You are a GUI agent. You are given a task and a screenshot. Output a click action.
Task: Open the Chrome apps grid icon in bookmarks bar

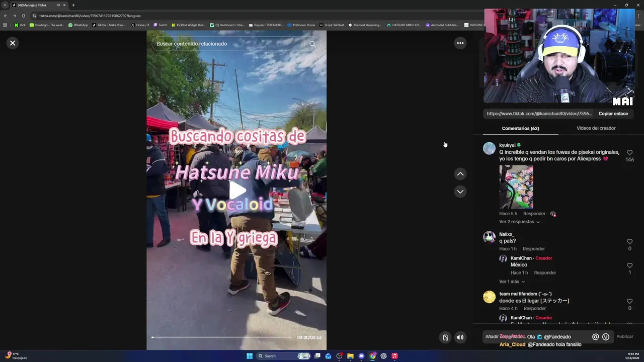5,25
